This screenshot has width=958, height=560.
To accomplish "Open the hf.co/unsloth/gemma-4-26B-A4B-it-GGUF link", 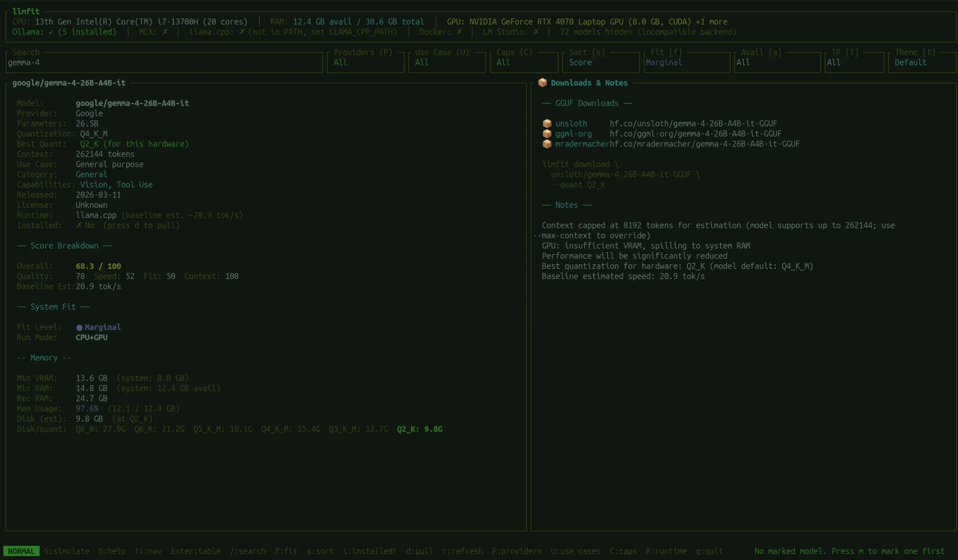I will click(694, 123).
